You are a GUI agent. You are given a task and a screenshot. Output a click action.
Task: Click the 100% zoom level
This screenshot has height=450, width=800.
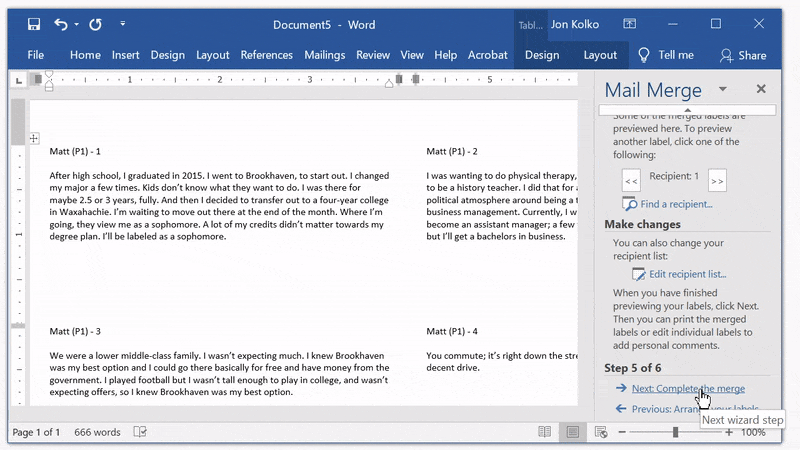[753, 432]
